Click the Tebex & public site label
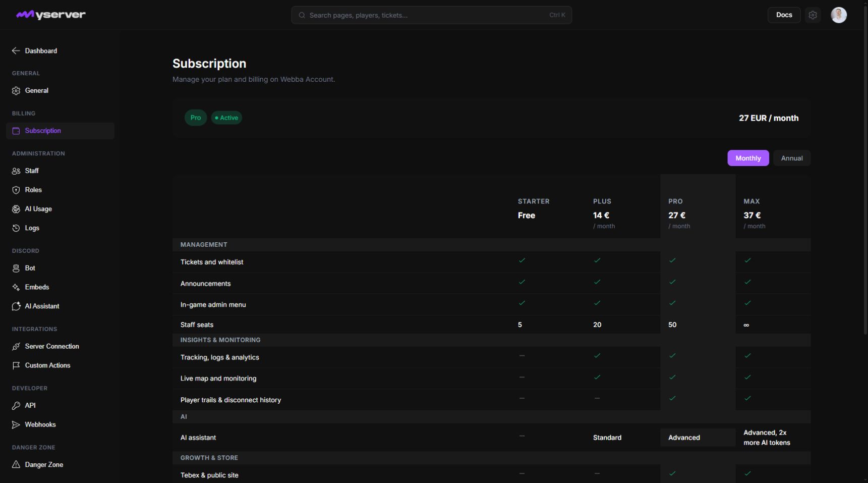This screenshot has width=868, height=483. point(209,475)
